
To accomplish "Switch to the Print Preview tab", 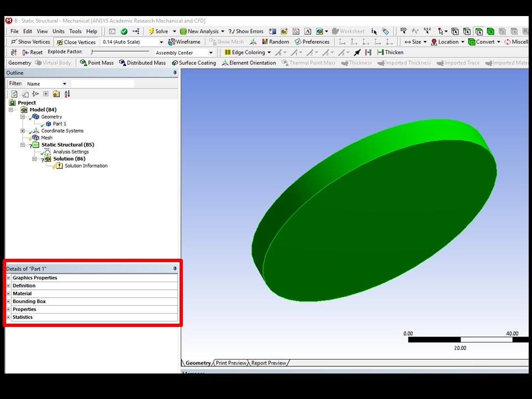I will pyautogui.click(x=231, y=362).
